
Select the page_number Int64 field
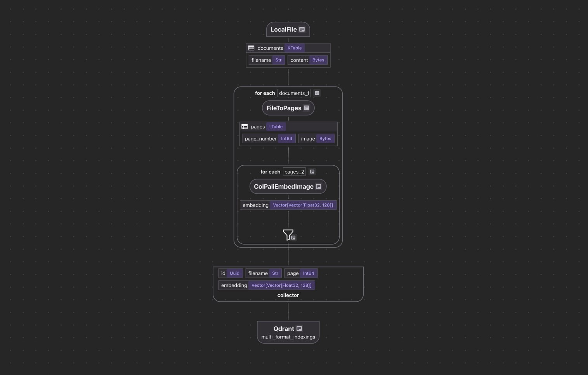point(269,139)
